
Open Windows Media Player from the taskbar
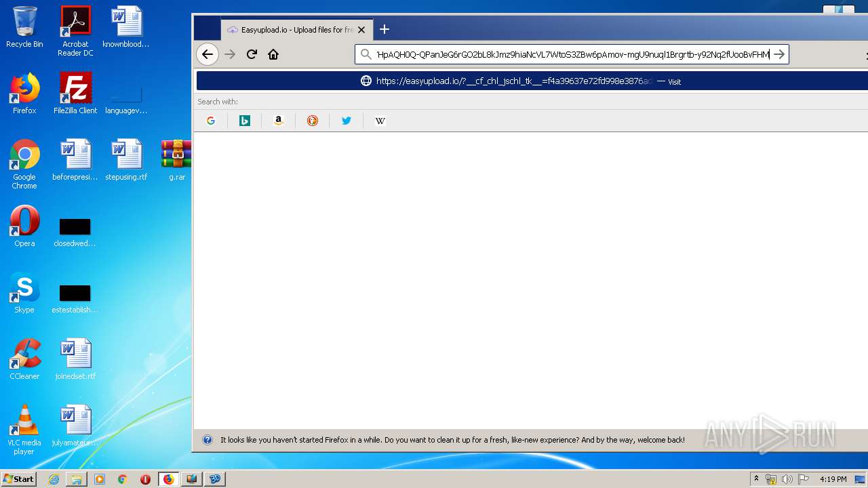point(100,479)
